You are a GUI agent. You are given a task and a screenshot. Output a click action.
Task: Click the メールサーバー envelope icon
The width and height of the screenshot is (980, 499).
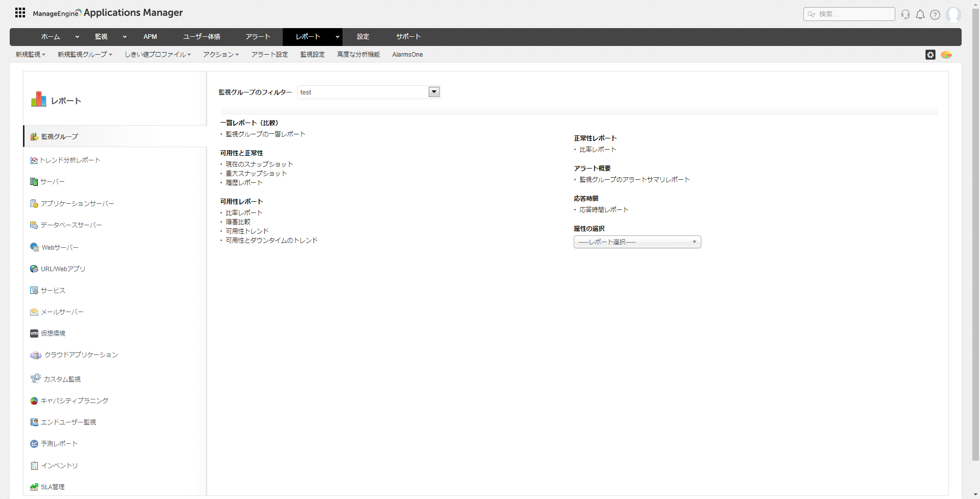[x=34, y=312]
